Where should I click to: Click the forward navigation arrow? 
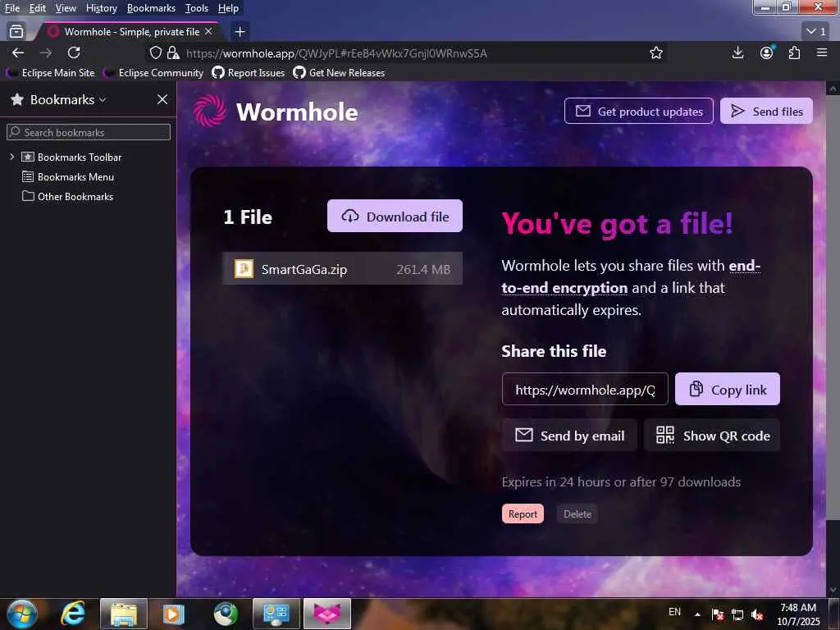point(46,52)
